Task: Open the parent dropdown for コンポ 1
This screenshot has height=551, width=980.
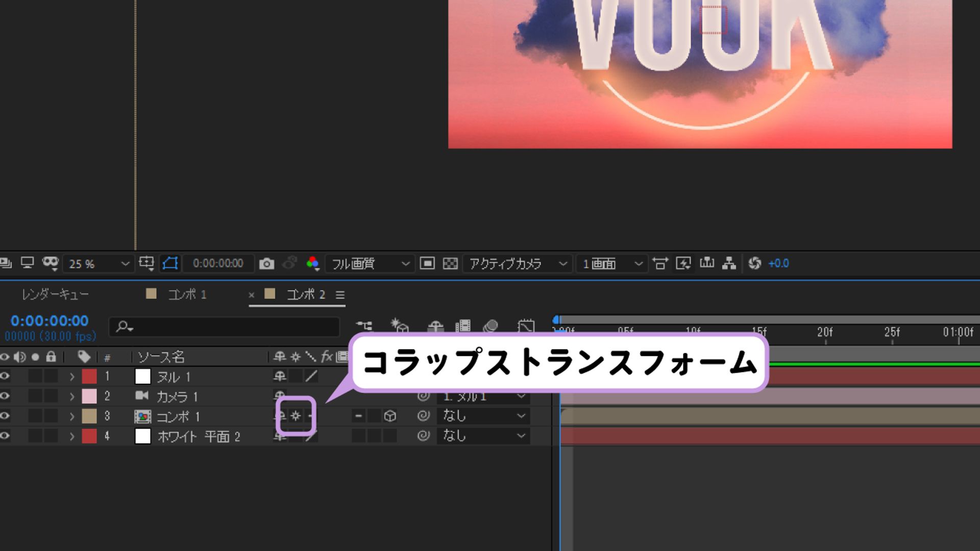Action: pos(482,416)
